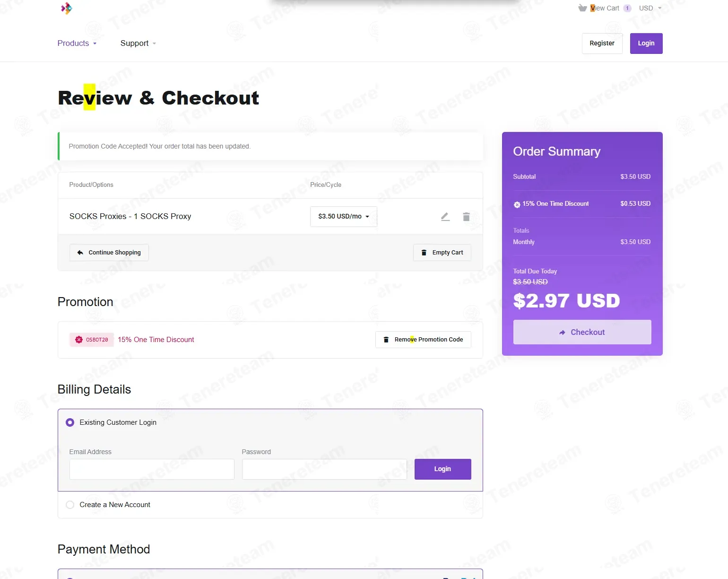Image resolution: width=728 pixels, height=579 pixels.
Task: Open the View Cart link
Action: point(605,8)
